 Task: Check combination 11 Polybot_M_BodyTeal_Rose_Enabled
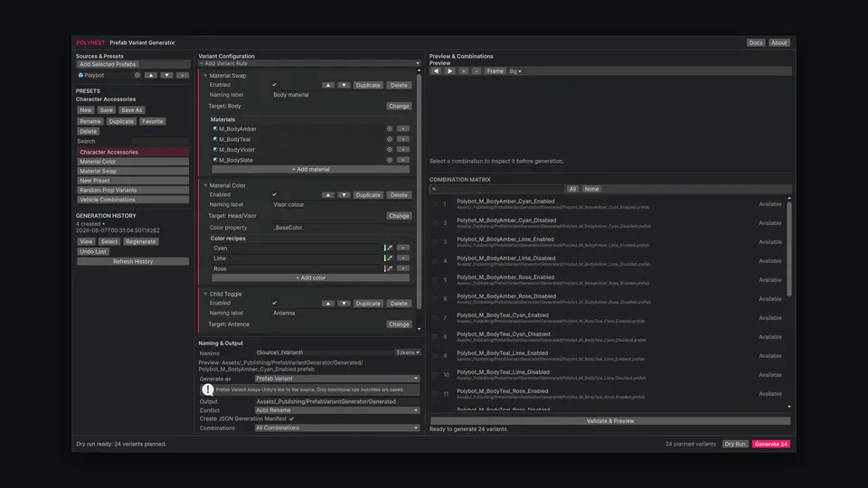(x=435, y=394)
